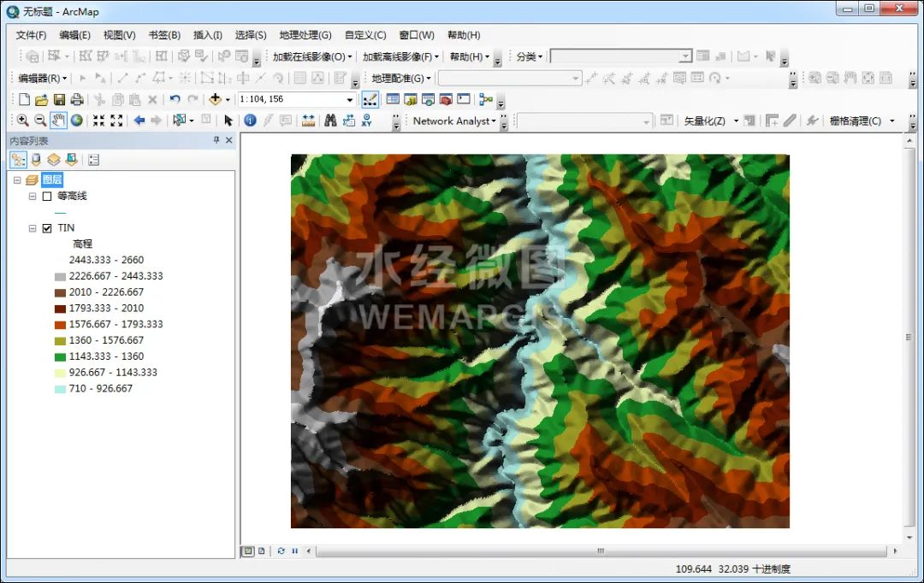Select the Pan hand tool
The height and width of the screenshot is (583, 924).
58,121
